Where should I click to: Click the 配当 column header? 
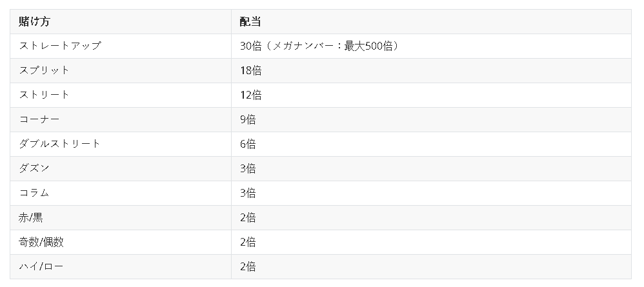pyautogui.click(x=250, y=21)
